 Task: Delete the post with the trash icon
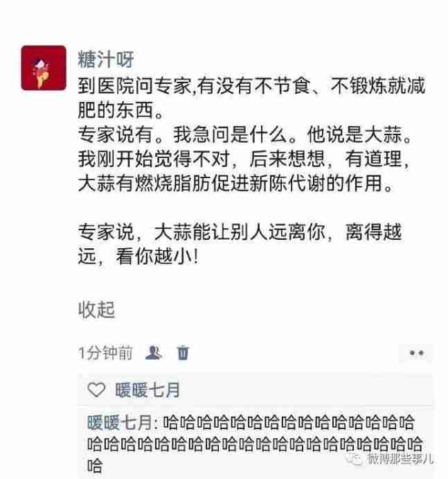pos(183,353)
